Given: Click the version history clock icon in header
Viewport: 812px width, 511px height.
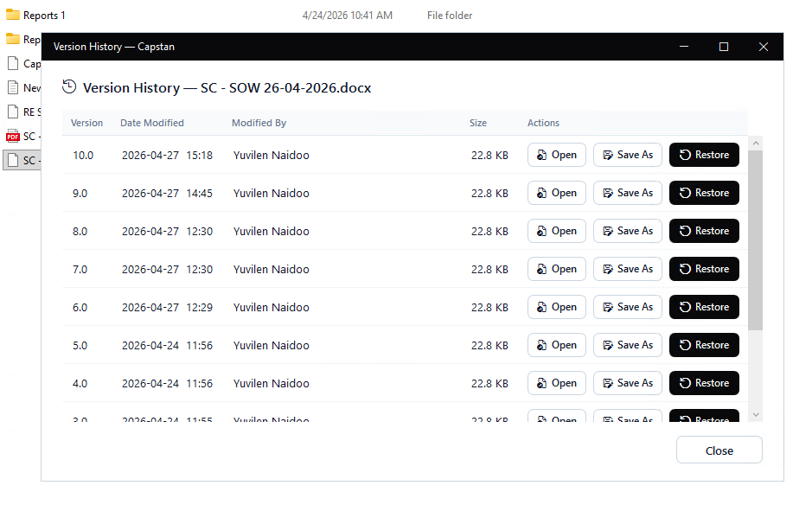Looking at the screenshot, I should (70, 87).
